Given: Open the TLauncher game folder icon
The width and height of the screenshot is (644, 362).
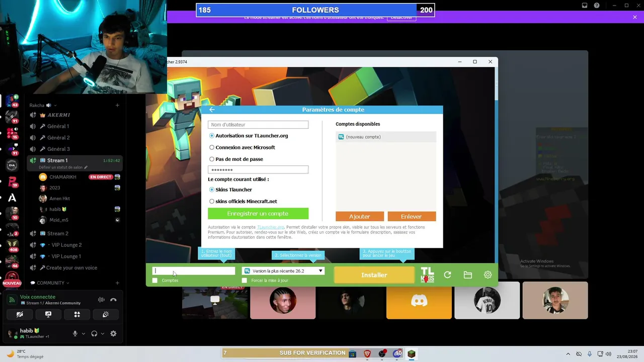Looking at the screenshot, I should click(468, 275).
